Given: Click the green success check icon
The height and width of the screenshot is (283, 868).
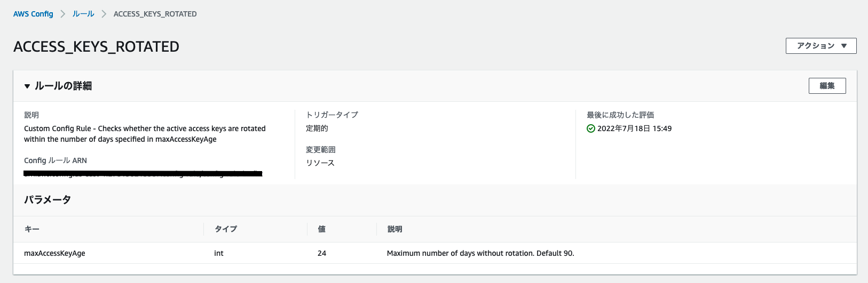Looking at the screenshot, I should click(x=590, y=128).
